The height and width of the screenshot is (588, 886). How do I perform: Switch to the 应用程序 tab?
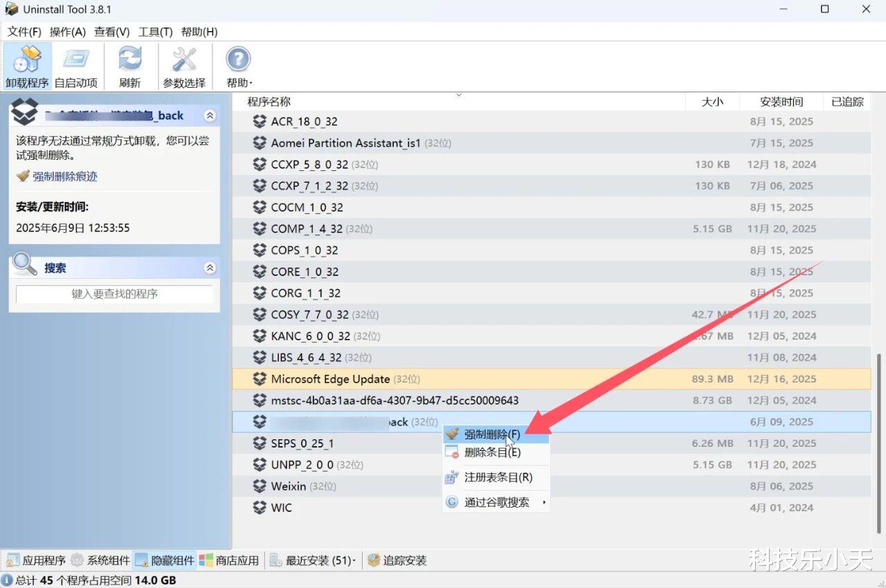click(x=36, y=560)
